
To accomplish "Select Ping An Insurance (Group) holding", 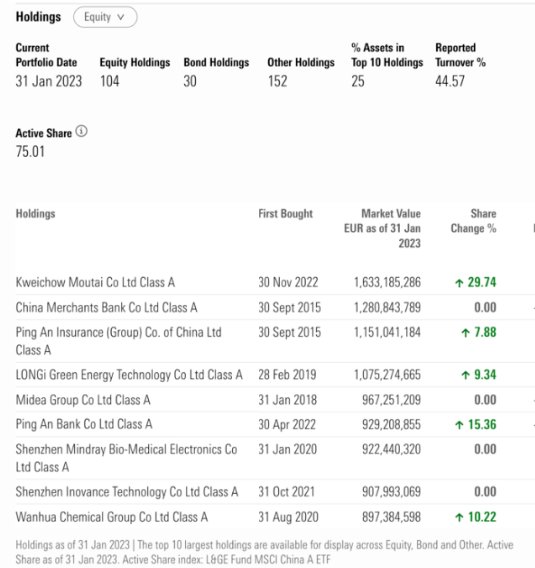I will [x=118, y=341].
